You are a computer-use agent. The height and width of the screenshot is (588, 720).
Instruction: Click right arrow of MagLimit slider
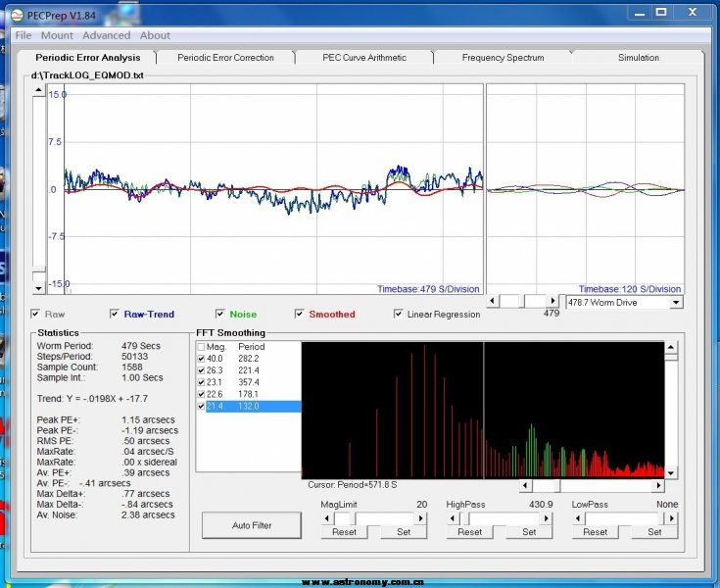pyautogui.click(x=420, y=518)
